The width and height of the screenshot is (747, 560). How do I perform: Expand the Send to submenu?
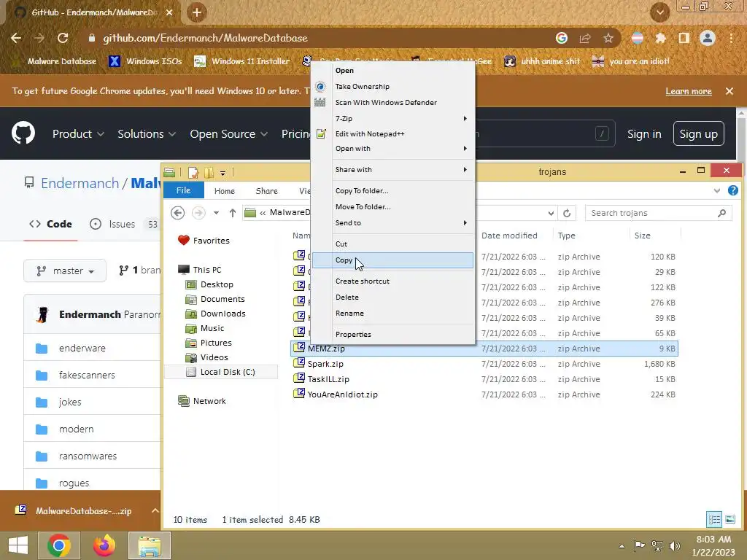click(x=392, y=223)
